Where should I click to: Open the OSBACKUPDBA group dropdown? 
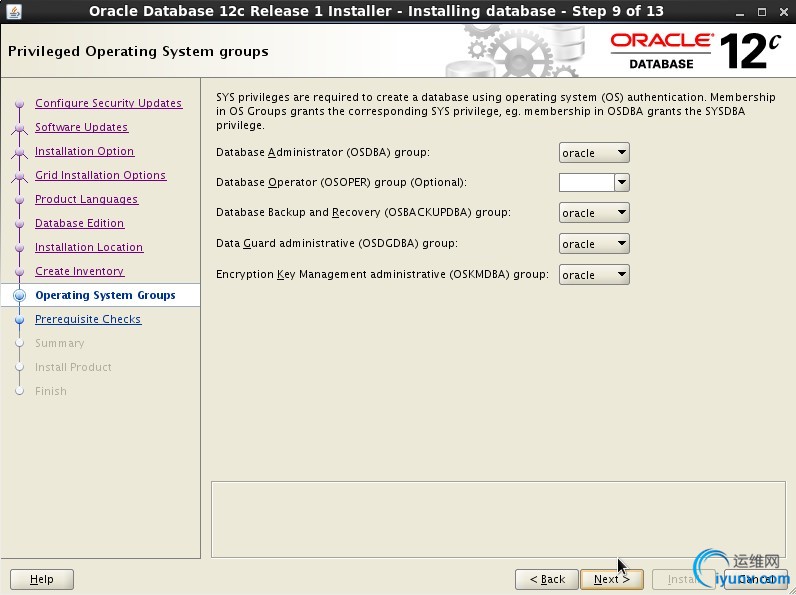594,213
